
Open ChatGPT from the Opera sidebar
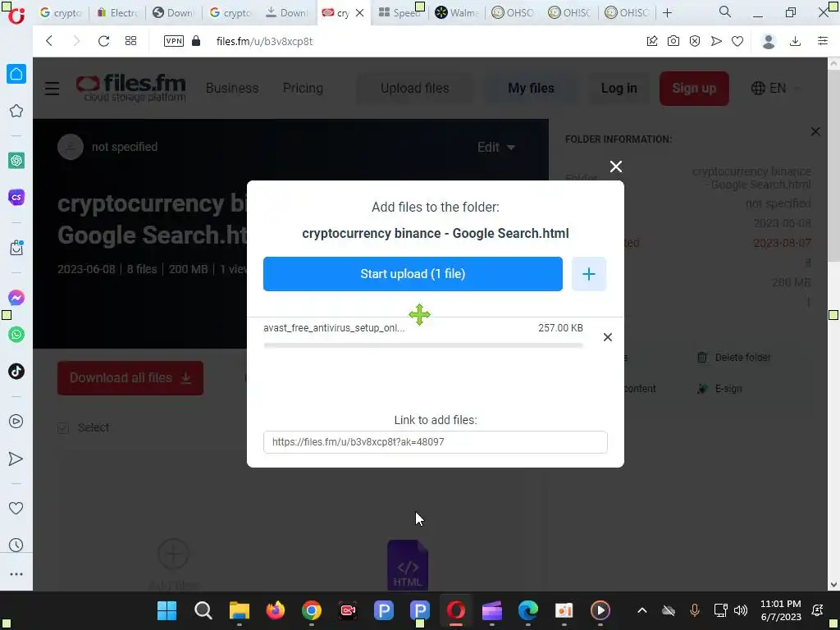coord(16,160)
